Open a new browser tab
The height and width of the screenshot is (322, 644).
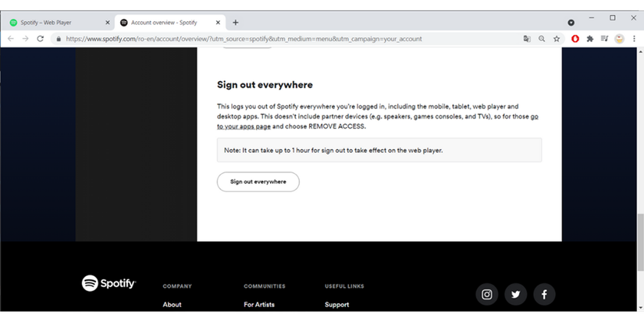click(235, 23)
